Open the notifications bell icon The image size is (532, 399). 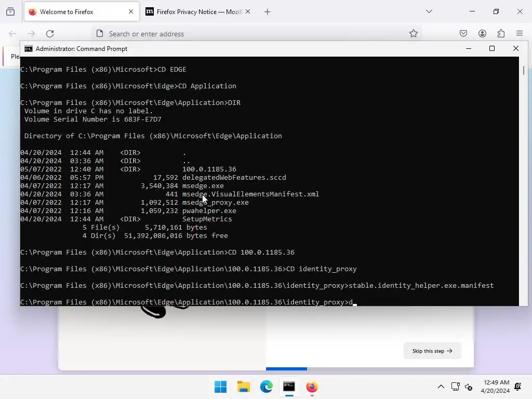point(518,387)
